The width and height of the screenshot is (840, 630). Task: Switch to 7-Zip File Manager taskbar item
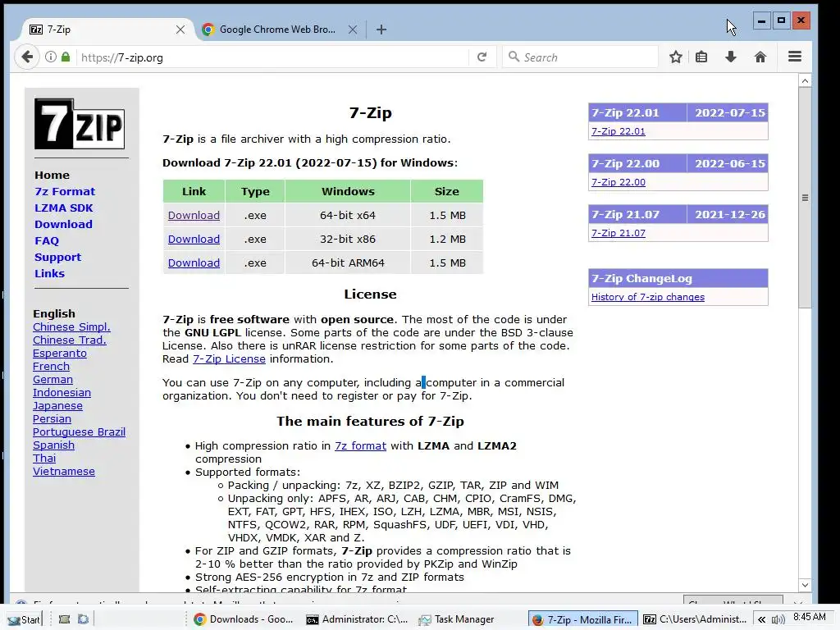pyautogui.click(x=695, y=619)
